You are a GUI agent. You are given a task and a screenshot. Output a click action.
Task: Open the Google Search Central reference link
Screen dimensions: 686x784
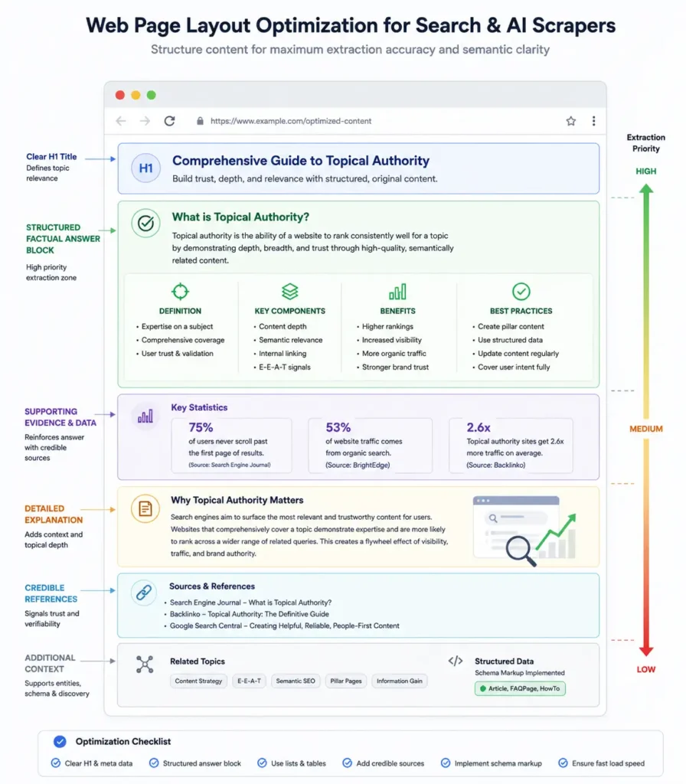coord(284,626)
